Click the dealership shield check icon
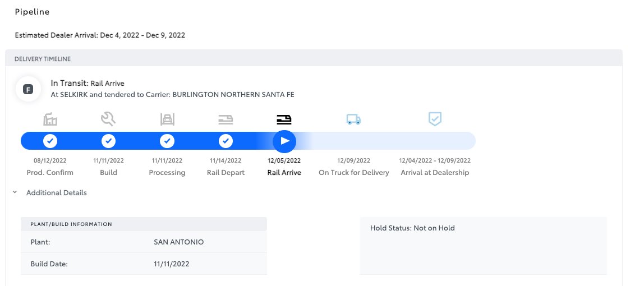 (x=435, y=119)
